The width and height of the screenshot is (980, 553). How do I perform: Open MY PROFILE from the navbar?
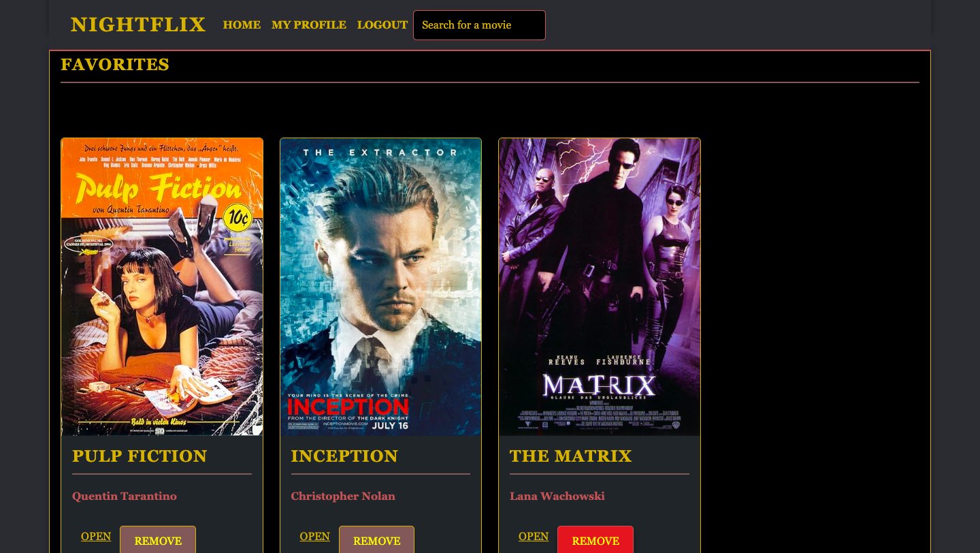pos(309,25)
